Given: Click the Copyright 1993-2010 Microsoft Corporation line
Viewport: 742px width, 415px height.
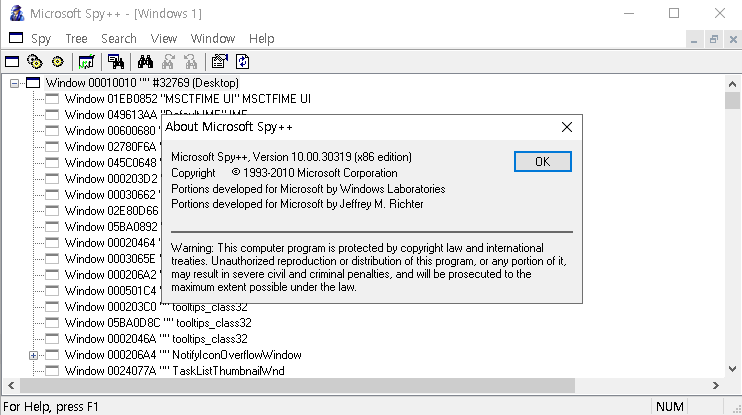Looking at the screenshot, I should click(x=284, y=173).
